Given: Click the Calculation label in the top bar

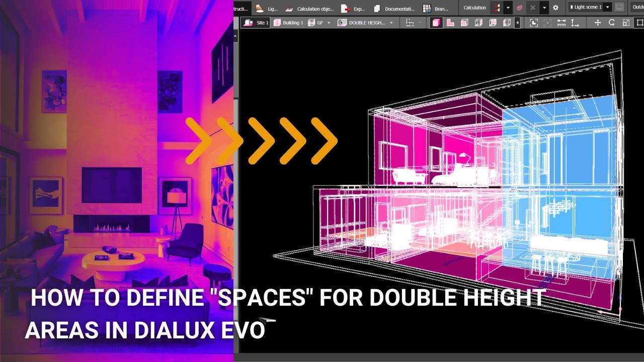Looking at the screenshot, I should pos(474,8).
